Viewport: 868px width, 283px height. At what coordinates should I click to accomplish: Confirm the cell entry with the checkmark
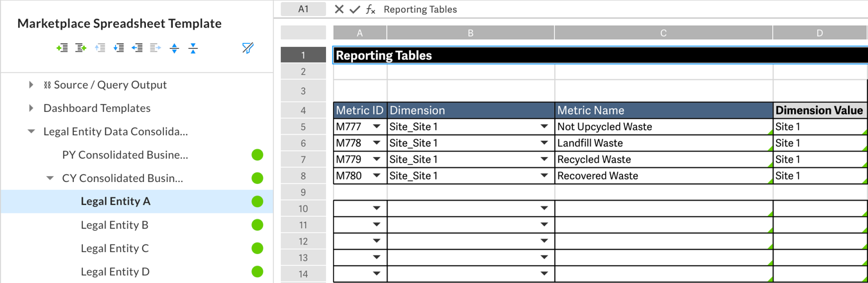click(354, 10)
